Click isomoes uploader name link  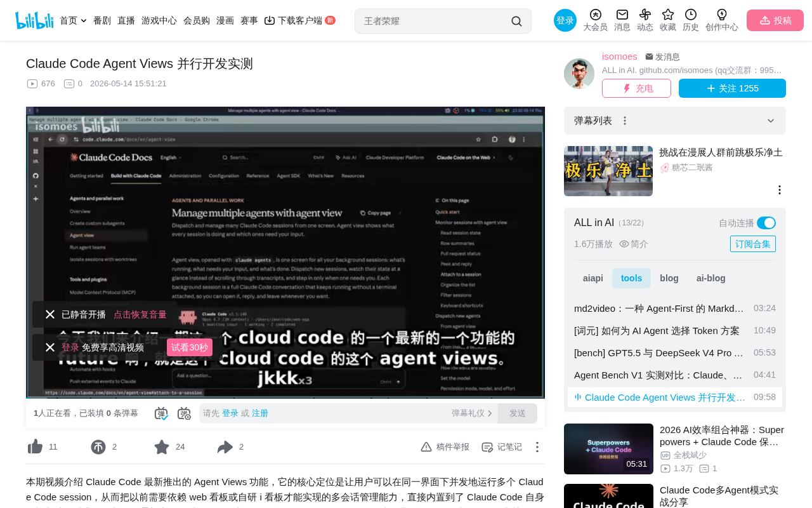[x=620, y=57]
